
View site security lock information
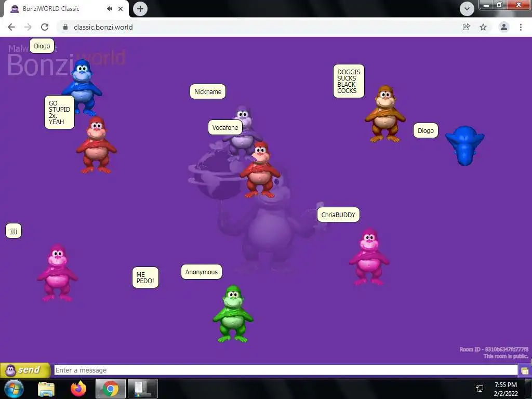(x=65, y=27)
